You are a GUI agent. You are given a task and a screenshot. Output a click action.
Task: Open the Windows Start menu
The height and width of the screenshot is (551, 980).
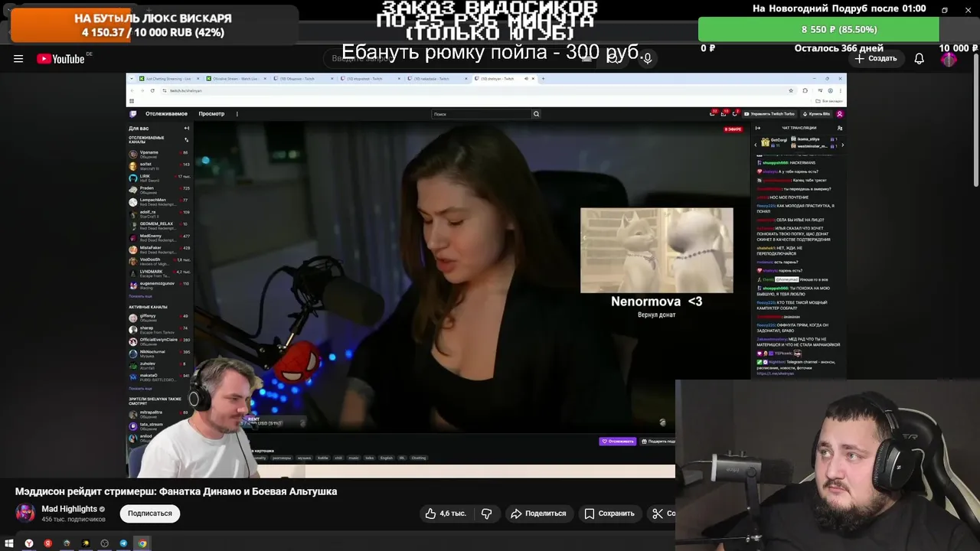(x=9, y=543)
